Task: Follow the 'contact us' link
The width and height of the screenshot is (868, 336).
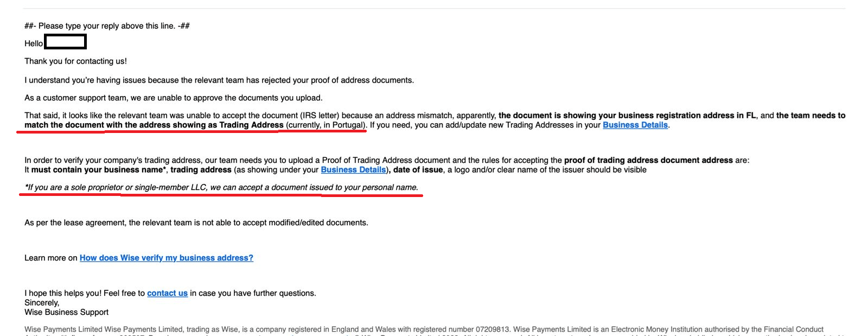Action: click(x=167, y=293)
